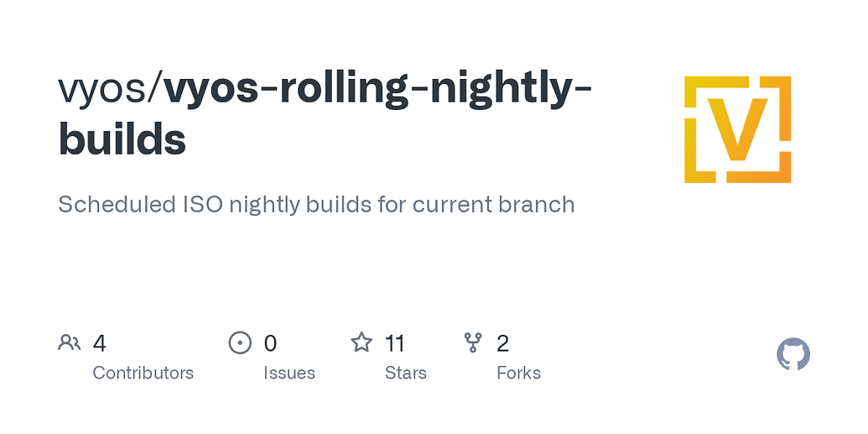Click the V letter inside VyOS logo
868x434 pixels.
click(x=737, y=129)
